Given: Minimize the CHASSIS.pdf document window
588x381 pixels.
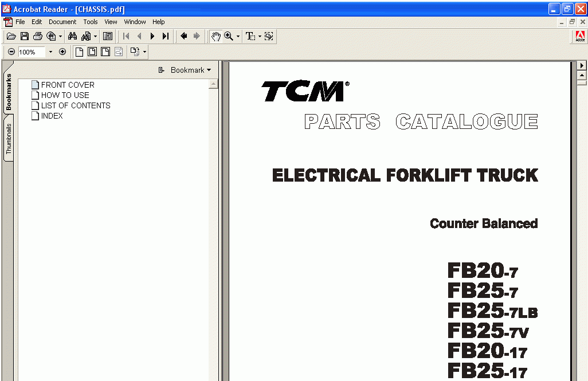Looking at the screenshot, I should pos(562,22).
